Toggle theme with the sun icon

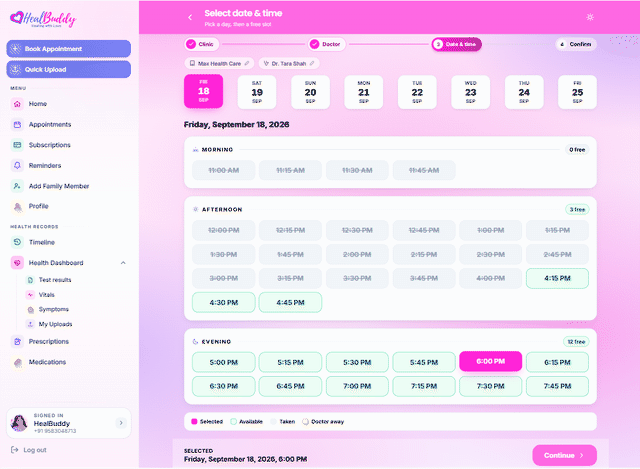[590, 17]
